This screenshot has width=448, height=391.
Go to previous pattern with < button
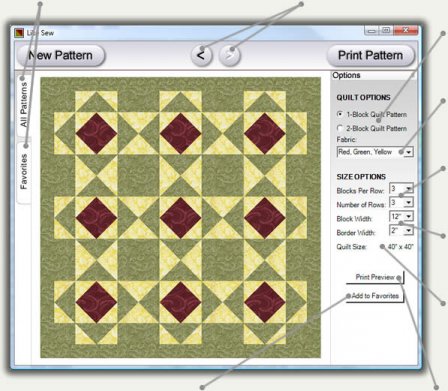(201, 55)
